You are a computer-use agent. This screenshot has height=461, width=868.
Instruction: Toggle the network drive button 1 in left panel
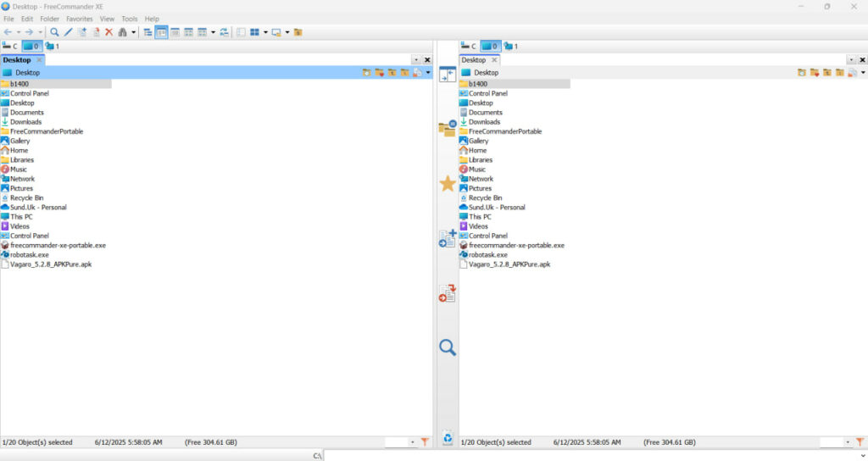pos(52,46)
